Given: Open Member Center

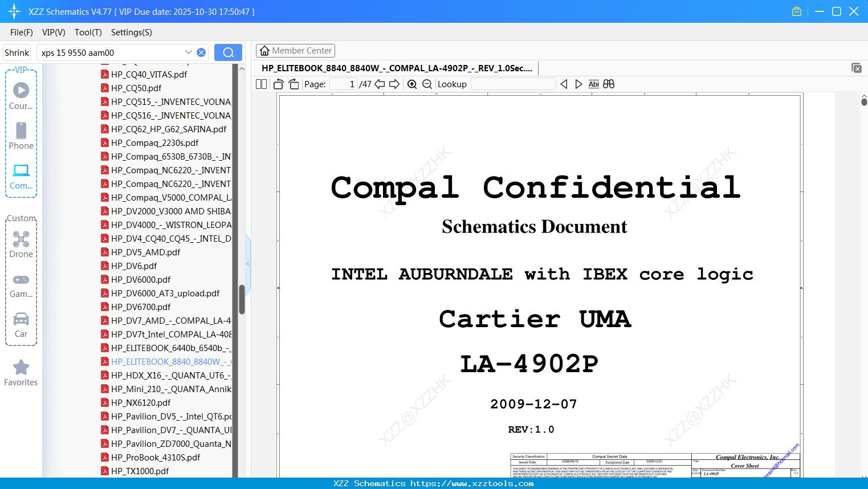Looking at the screenshot, I should coord(295,51).
